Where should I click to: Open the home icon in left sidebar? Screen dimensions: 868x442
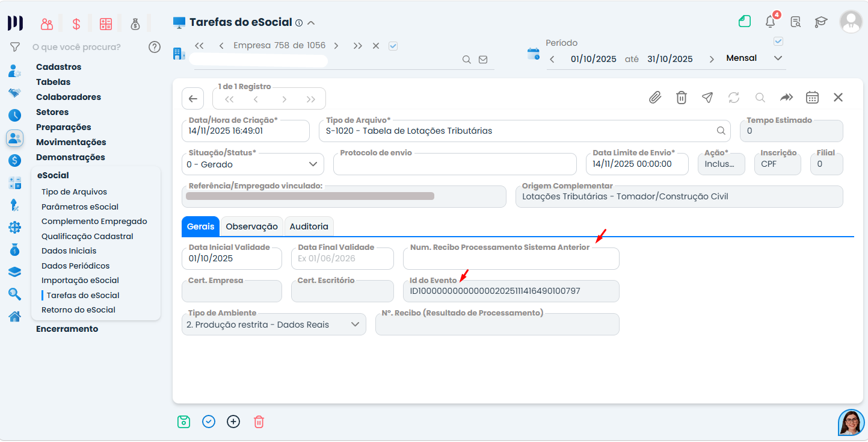click(x=15, y=316)
